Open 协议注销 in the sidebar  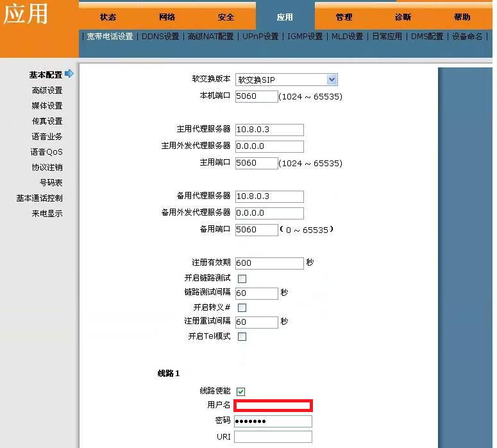(47, 168)
